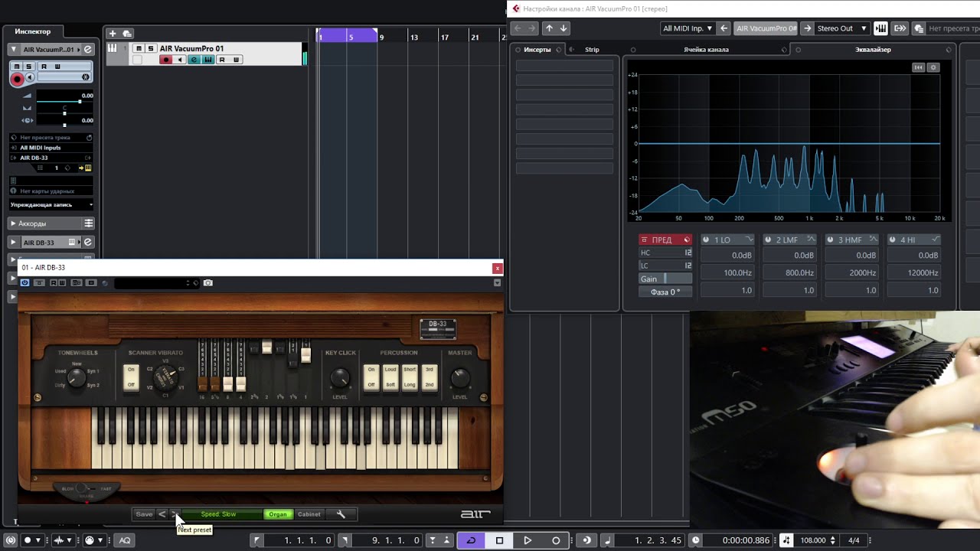The width and height of the screenshot is (980, 551).
Task: Open the AQ auto quantize button
Action: 125,540
